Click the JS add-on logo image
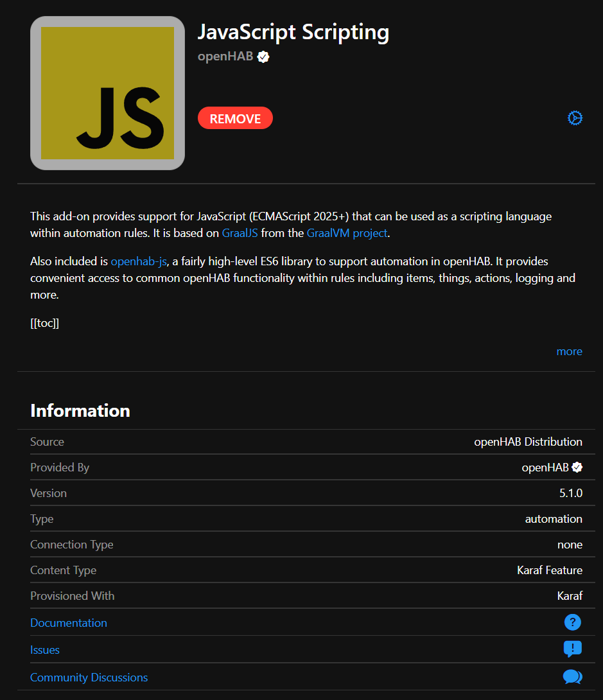 [x=107, y=93]
